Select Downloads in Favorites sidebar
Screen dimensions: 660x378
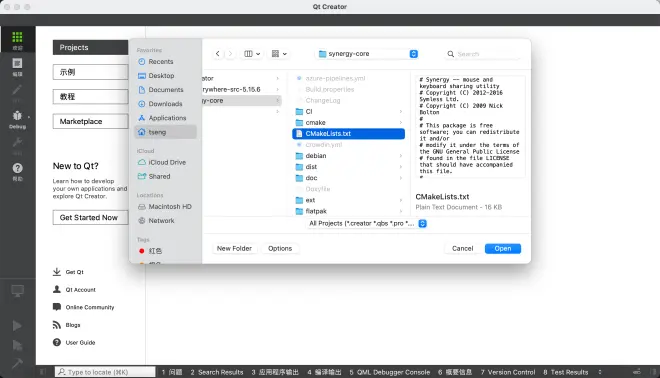(x=165, y=104)
